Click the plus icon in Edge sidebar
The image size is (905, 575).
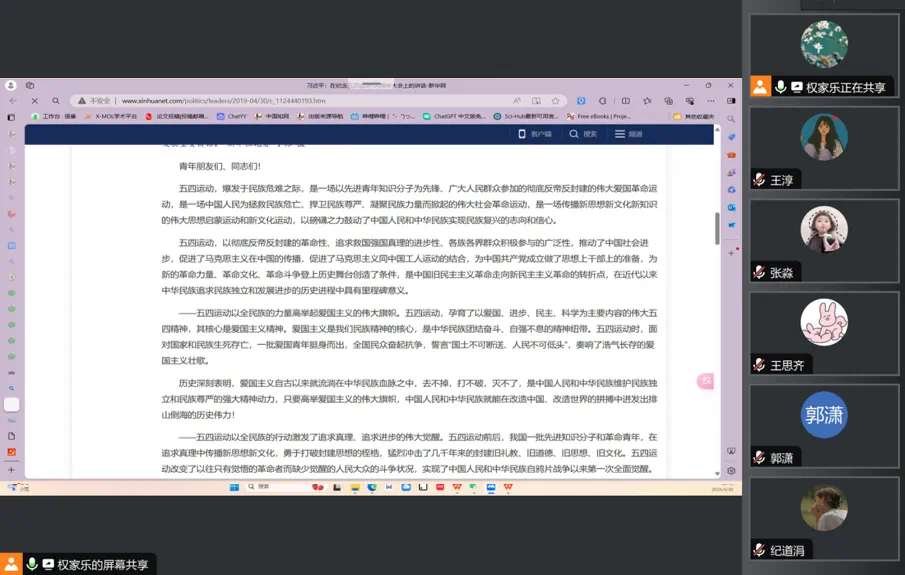731,253
